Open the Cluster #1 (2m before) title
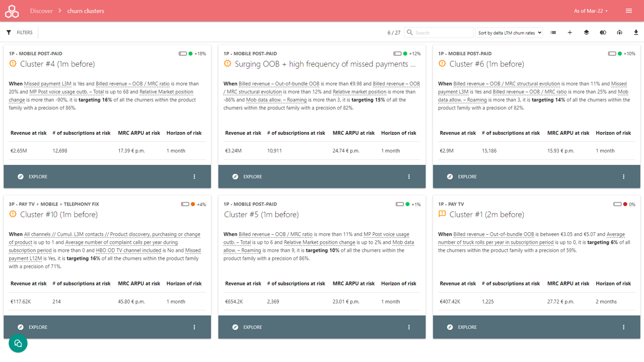The height and width of the screenshot is (362, 644). coord(487,214)
